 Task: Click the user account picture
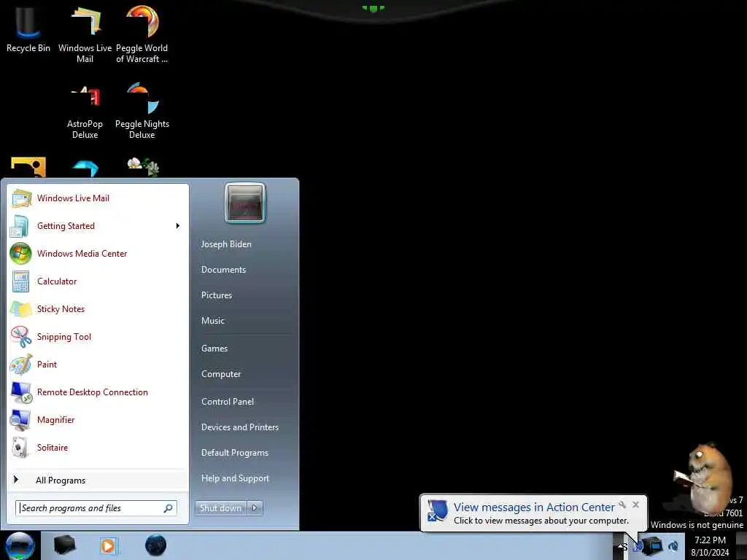(x=245, y=203)
